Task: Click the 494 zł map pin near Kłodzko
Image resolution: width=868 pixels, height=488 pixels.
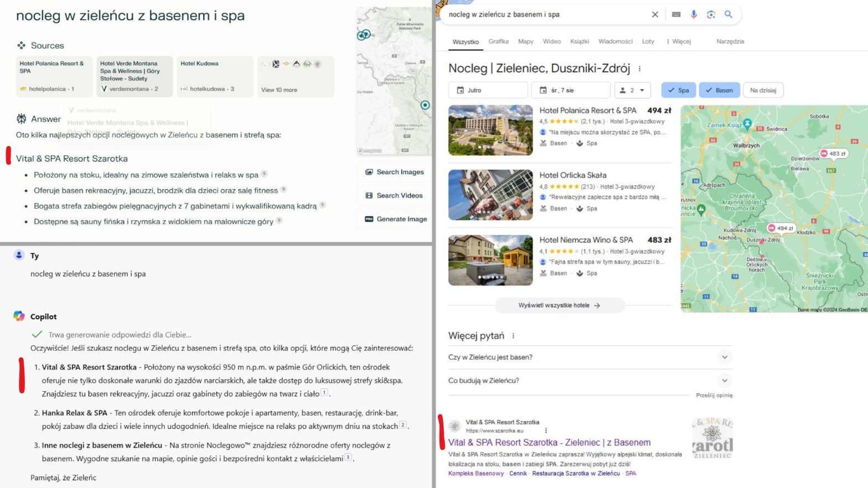Action: pyautogui.click(x=781, y=228)
